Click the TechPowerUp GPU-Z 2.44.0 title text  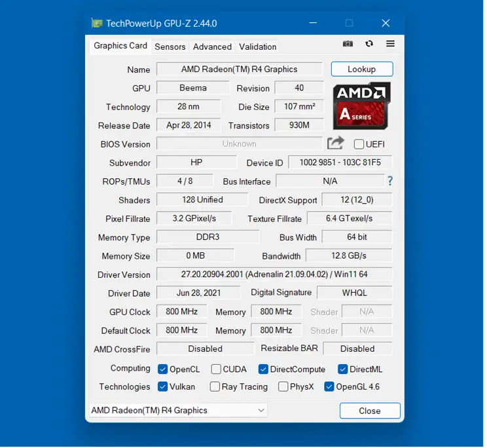162,24
